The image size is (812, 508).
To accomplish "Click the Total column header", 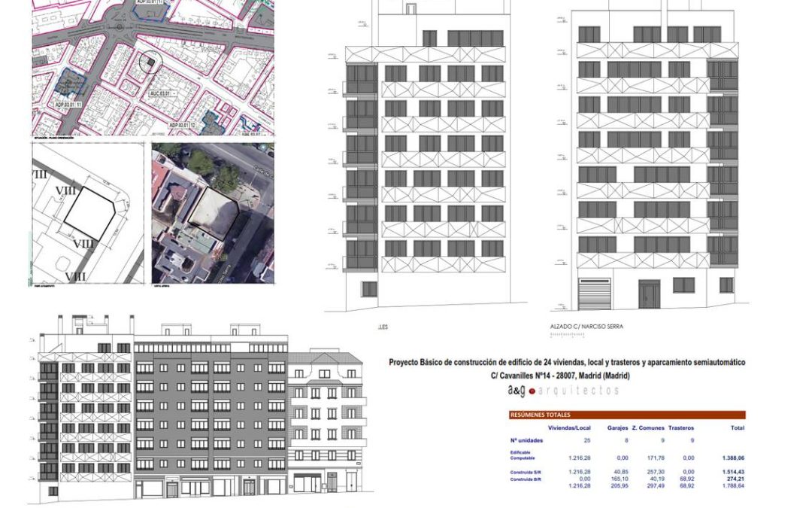I will 736,427.
